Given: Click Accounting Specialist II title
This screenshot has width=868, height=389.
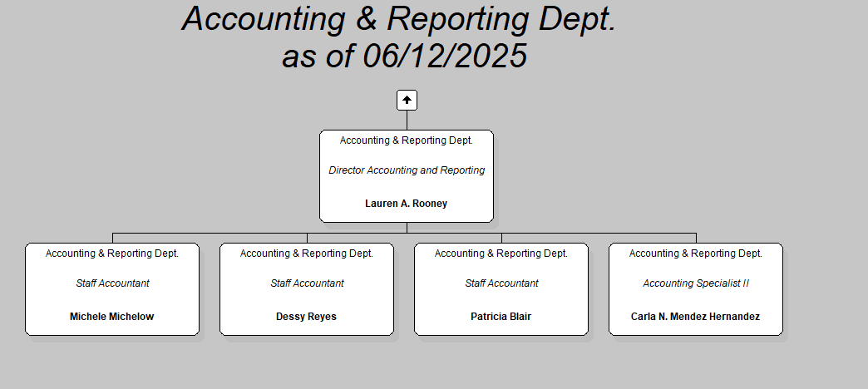Looking at the screenshot, I should click(x=696, y=283).
